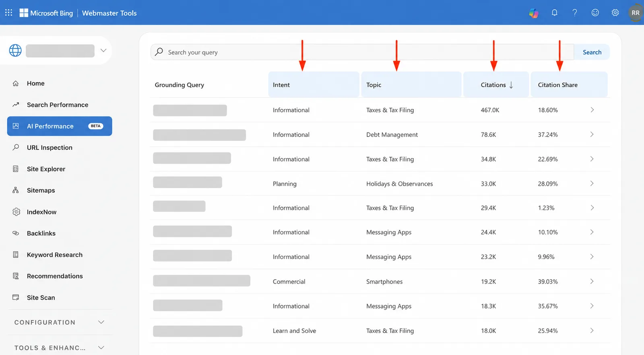Viewport: 644px width, 355px height.
Task: Expand the 1.23% citation share row chevron
Action: [x=592, y=208]
